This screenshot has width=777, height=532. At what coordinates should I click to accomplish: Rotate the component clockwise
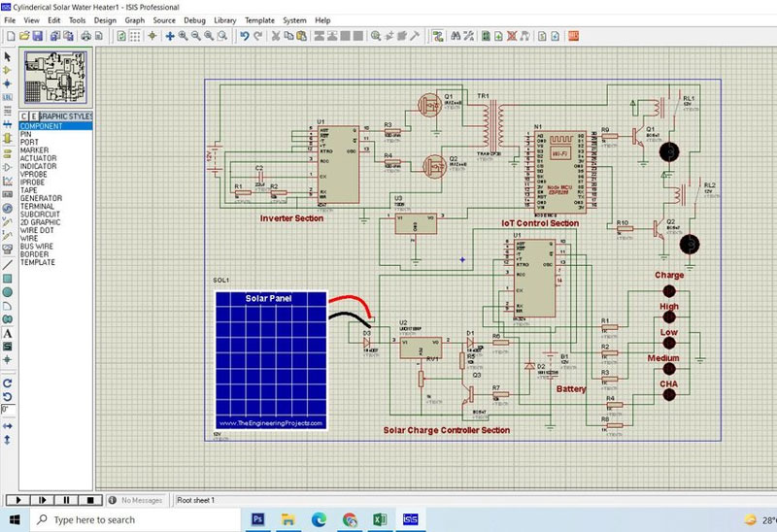[8, 383]
